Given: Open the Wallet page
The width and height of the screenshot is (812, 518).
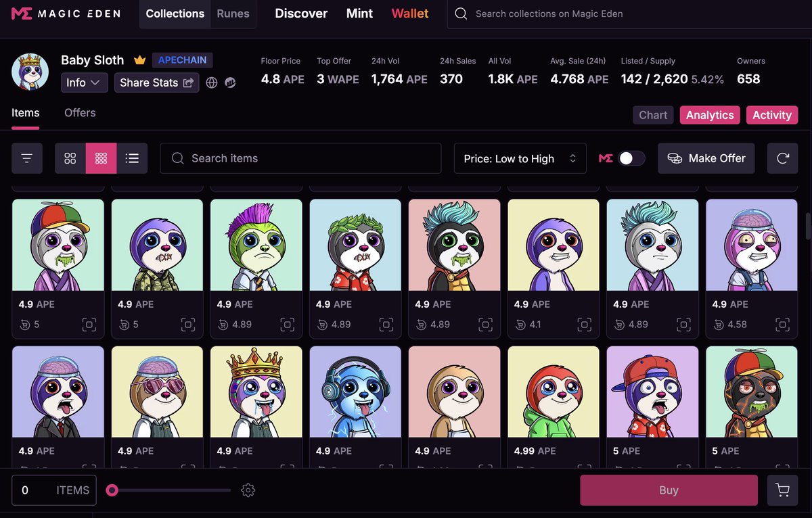Looking at the screenshot, I should pos(410,14).
